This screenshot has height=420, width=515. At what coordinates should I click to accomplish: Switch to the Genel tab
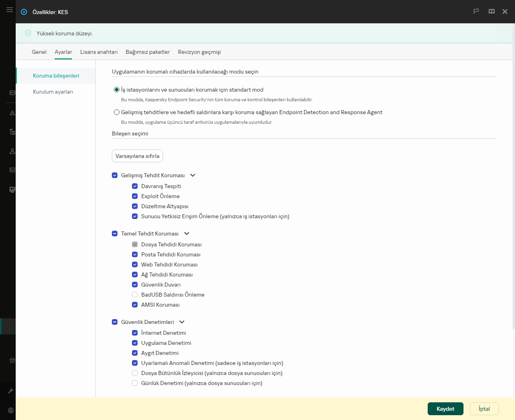click(39, 52)
